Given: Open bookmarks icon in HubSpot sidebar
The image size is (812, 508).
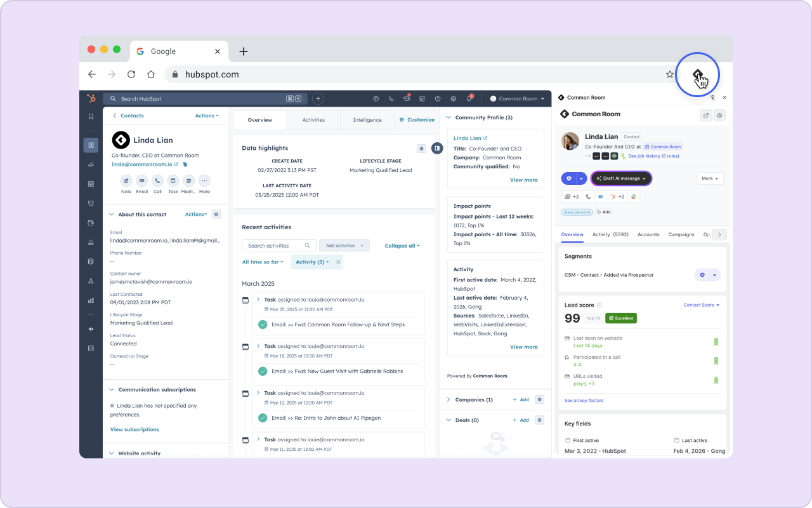Looking at the screenshot, I should coord(91,116).
